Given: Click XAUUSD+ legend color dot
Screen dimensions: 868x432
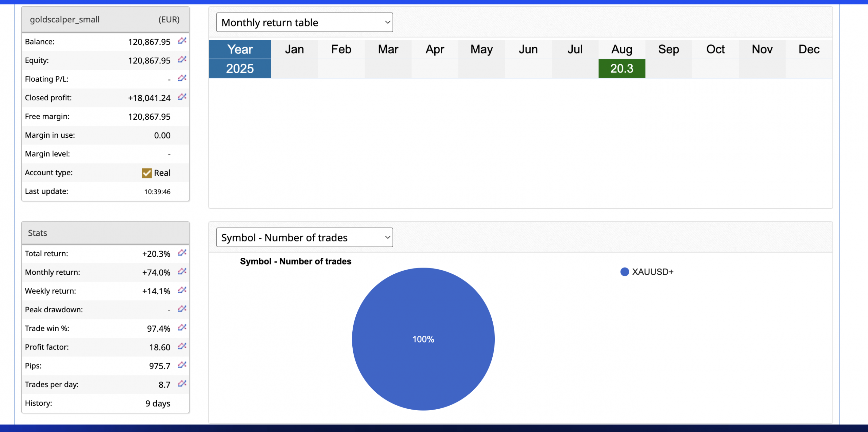Looking at the screenshot, I should click(625, 272).
